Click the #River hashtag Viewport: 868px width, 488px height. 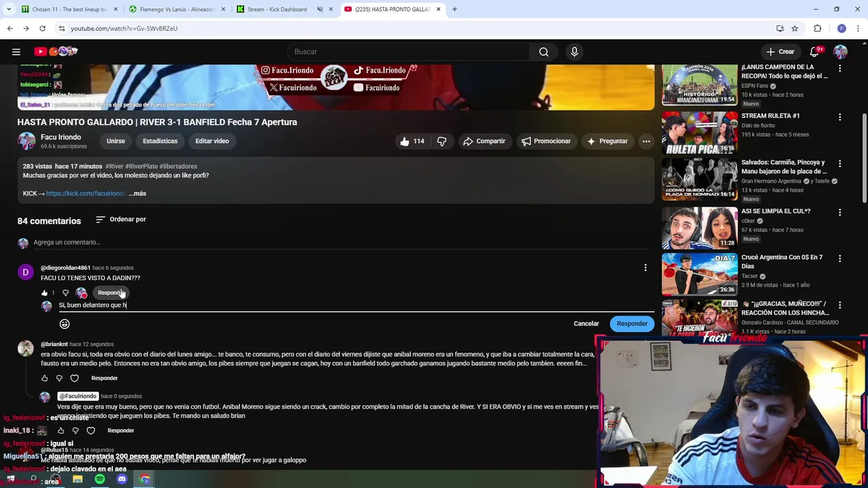115,166
